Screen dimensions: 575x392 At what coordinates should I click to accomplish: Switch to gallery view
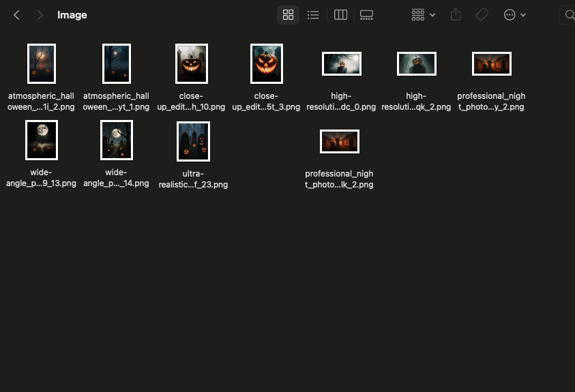pyautogui.click(x=366, y=15)
